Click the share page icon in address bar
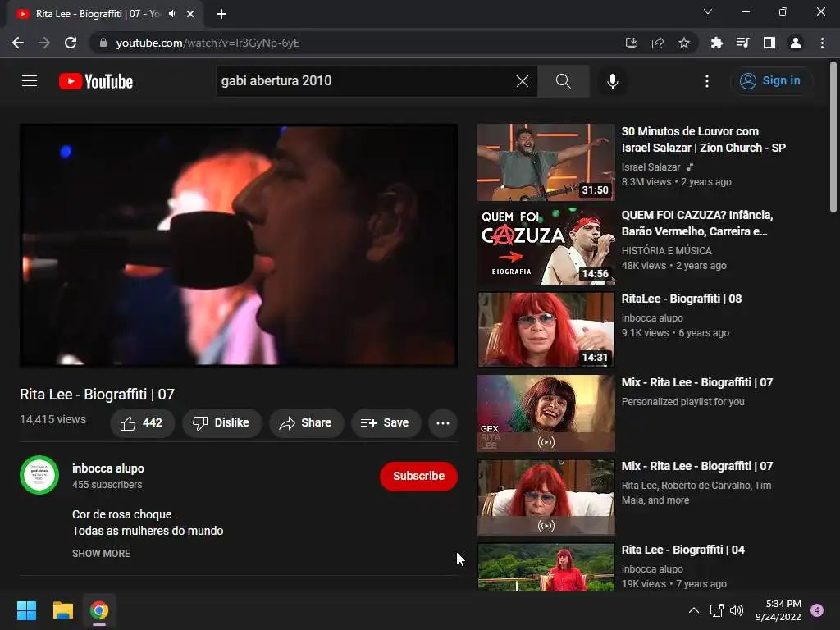This screenshot has width=840, height=630. pyautogui.click(x=658, y=43)
